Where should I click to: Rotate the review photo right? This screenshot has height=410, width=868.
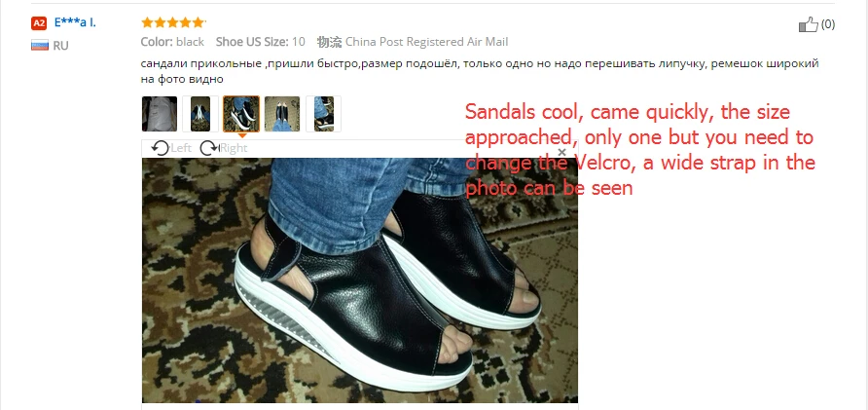point(223,148)
